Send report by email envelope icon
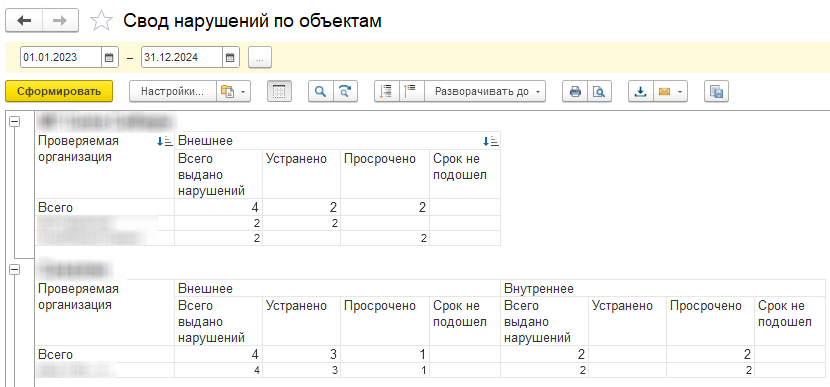 click(664, 91)
